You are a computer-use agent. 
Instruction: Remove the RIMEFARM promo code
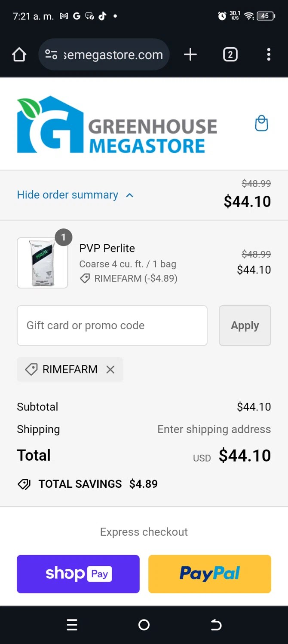(x=110, y=370)
